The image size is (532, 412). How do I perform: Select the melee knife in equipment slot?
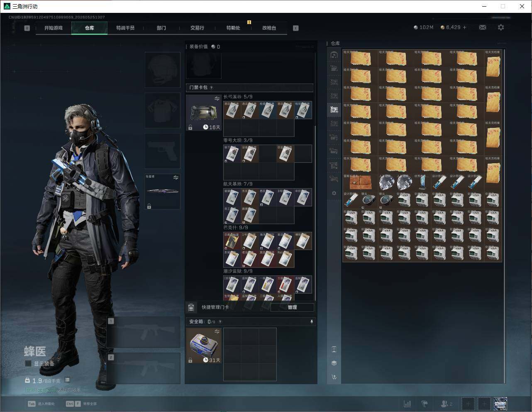(x=163, y=191)
